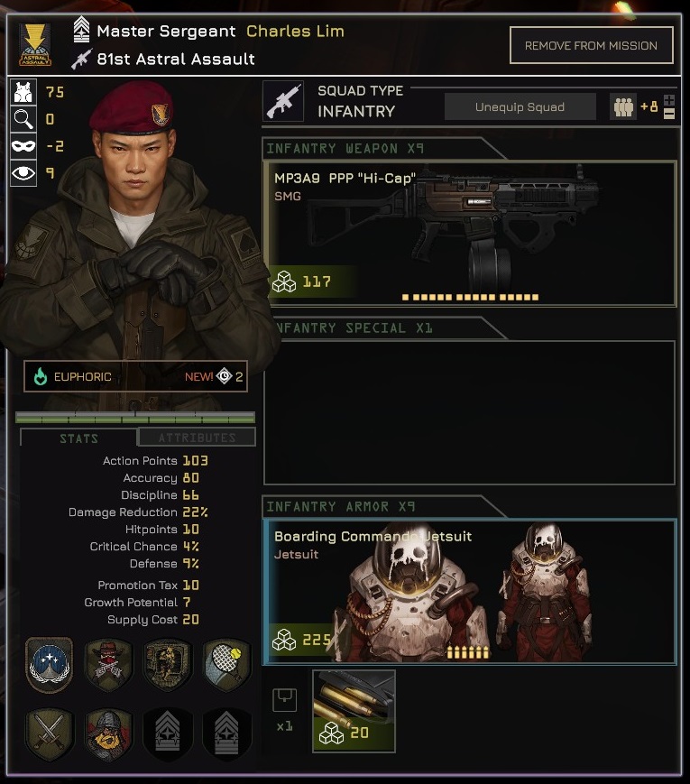Click the rifle squad type icon
The image size is (690, 784).
click(x=283, y=102)
